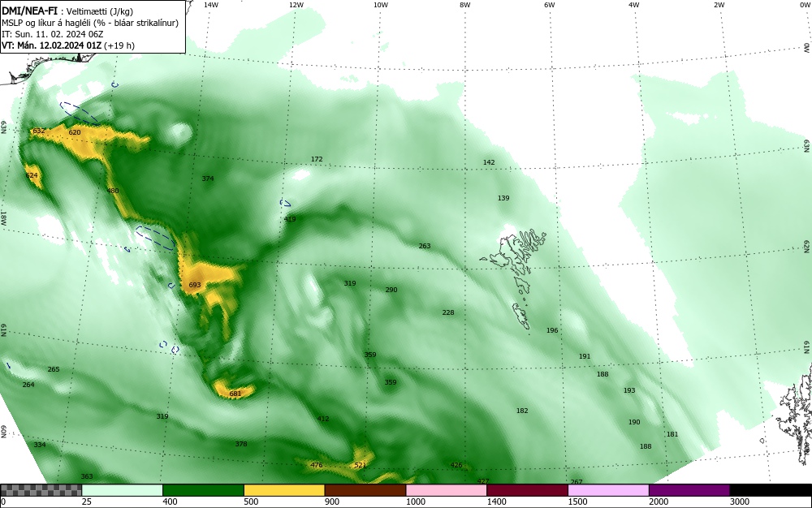Click the 419 value label
This screenshot has height=508, width=812.
[290, 219]
